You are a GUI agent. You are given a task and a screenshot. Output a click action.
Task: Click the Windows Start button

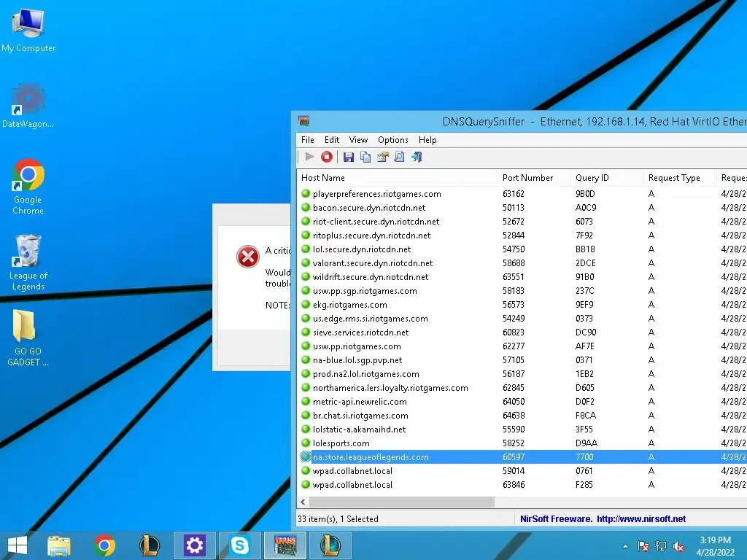[x=18, y=545]
